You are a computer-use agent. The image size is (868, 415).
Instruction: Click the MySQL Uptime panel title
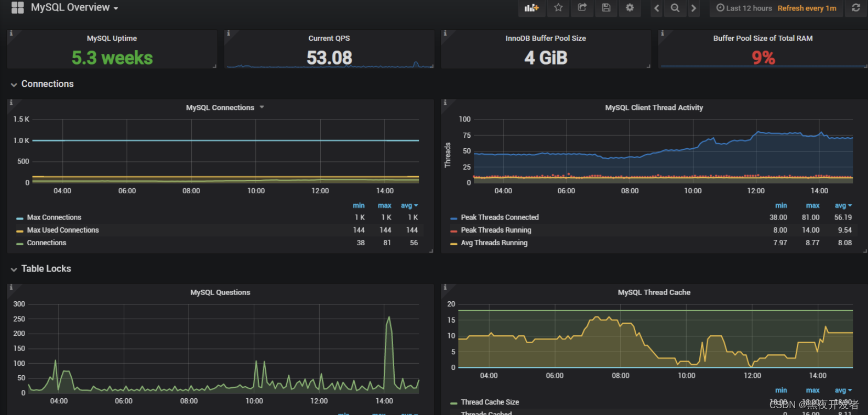pyautogui.click(x=112, y=38)
